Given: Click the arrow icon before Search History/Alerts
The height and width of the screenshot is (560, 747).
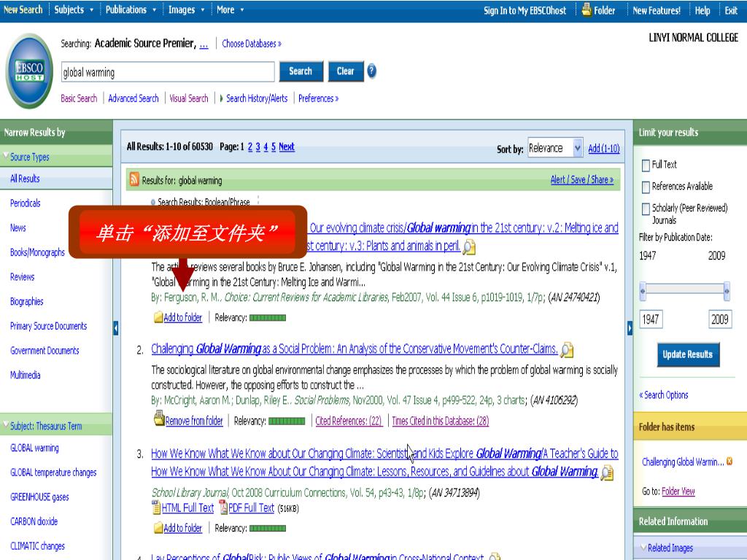Looking at the screenshot, I should (x=221, y=98).
